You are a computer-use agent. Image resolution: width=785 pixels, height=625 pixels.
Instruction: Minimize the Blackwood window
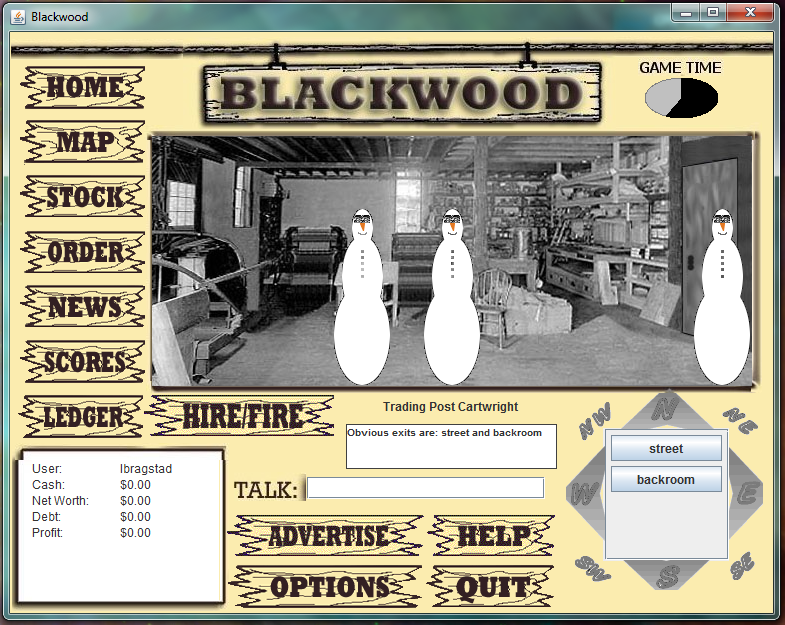point(686,13)
